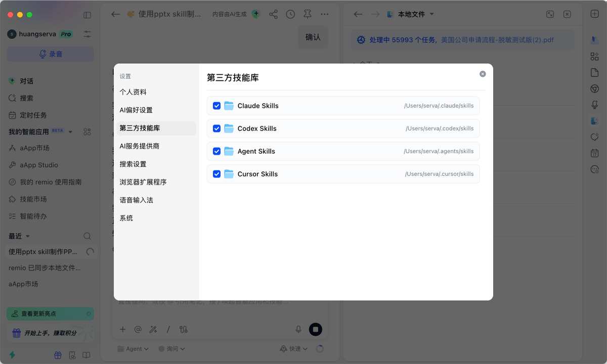Click the 录音 record button
Image resolution: width=607 pixels, height=364 pixels.
click(50, 54)
